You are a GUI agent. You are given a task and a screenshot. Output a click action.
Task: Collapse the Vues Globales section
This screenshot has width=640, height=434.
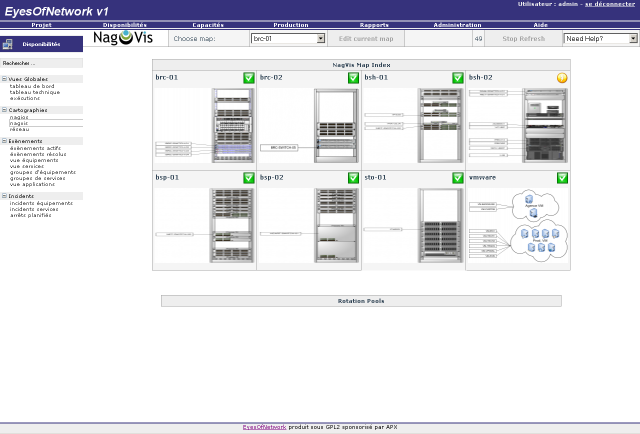4,79
